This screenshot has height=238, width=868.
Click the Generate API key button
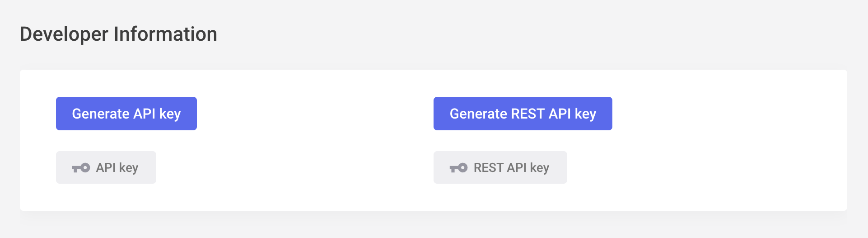point(126,114)
